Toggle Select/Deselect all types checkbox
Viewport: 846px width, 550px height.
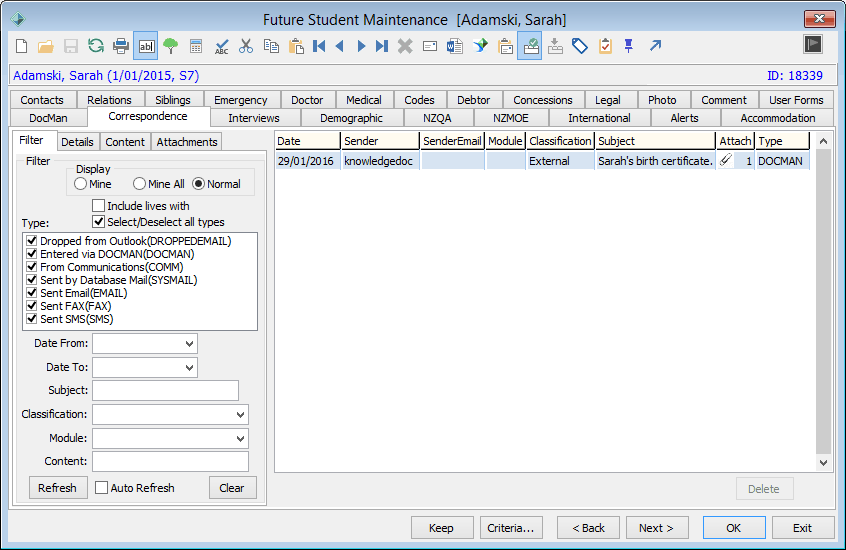(98, 222)
